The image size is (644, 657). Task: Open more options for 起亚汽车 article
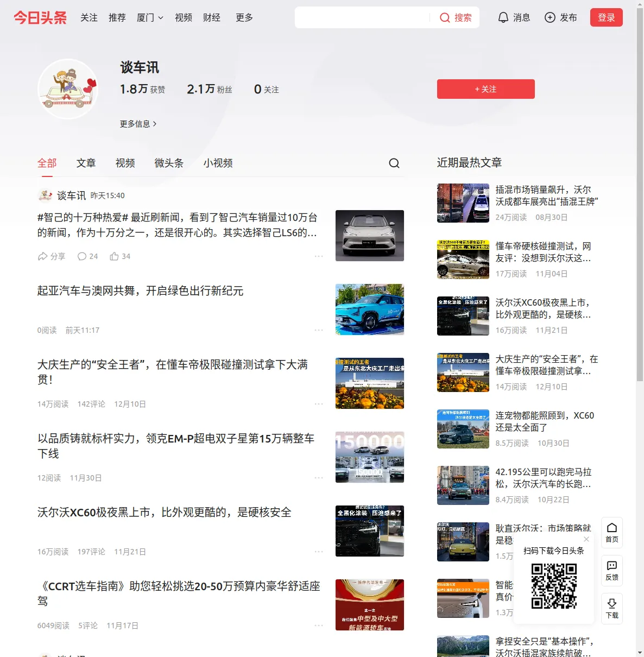[319, 330]
